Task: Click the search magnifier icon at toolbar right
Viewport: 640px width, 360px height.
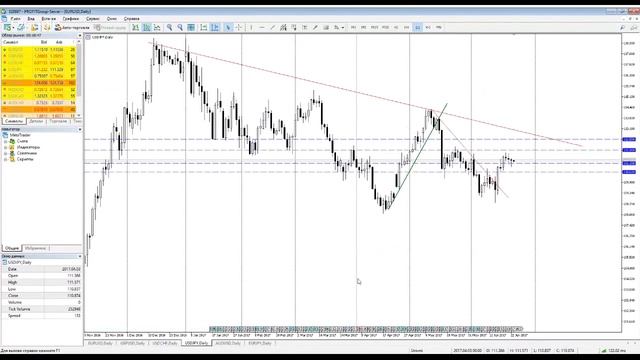Action: [622, 27]
